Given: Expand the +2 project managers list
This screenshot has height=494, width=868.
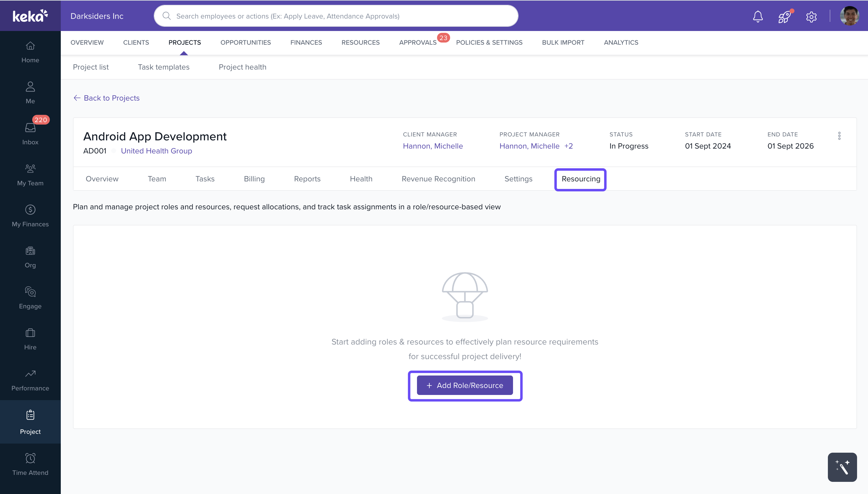Looking at the screenshot, I should pyautogui.click(x=568, y=146).
